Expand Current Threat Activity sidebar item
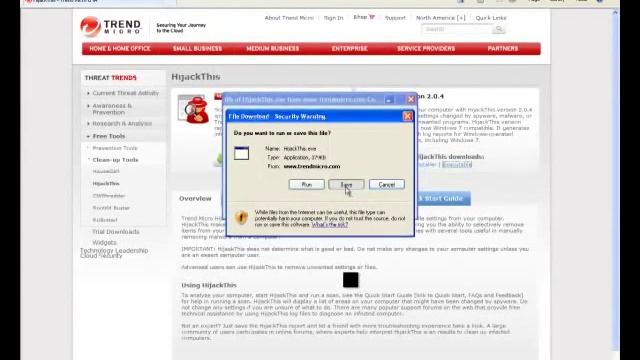The width and height of the screenshot is (640, 360). 125,93
